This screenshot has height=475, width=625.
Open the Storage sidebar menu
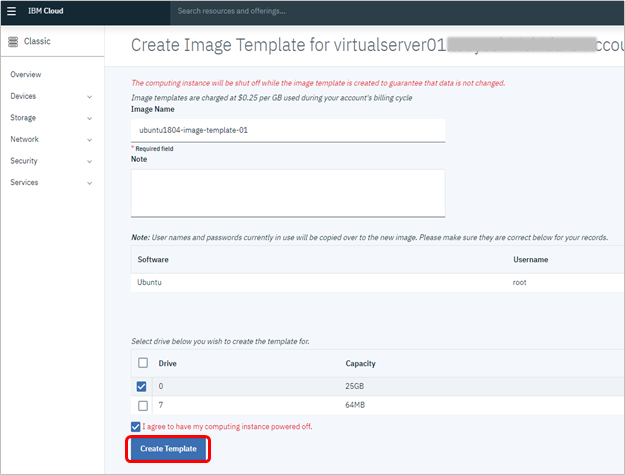pos(23,118)
